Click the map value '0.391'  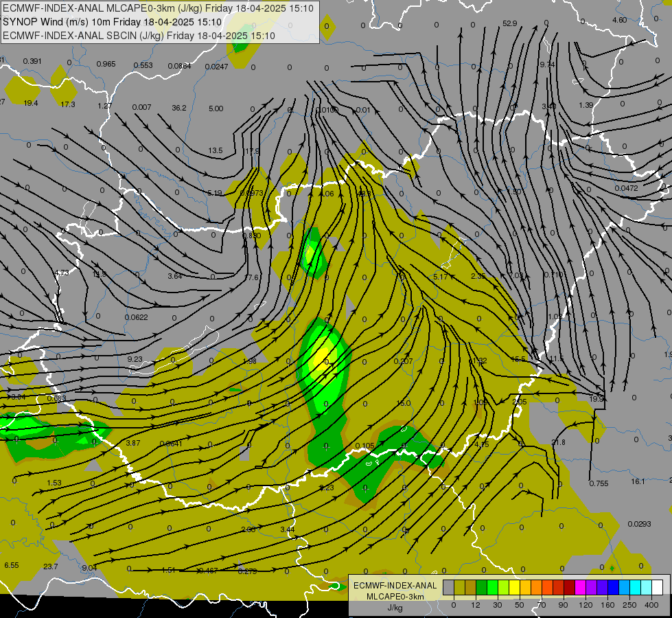[x=32, y=61]
